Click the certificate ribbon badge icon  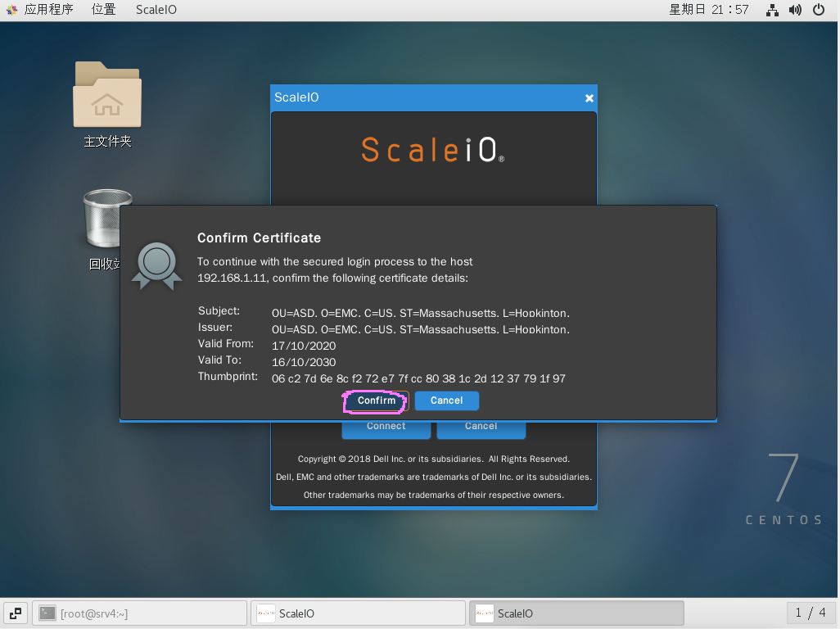(x=156, y=266)
